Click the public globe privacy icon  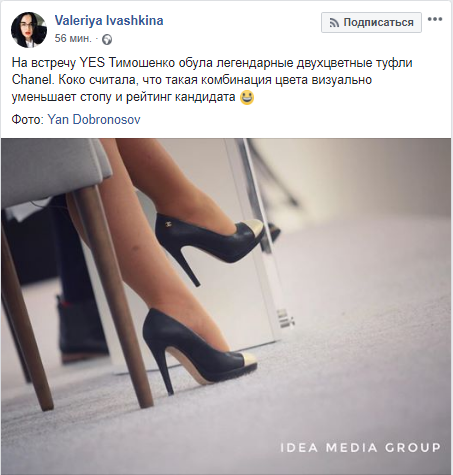click(x=107, y=39)
